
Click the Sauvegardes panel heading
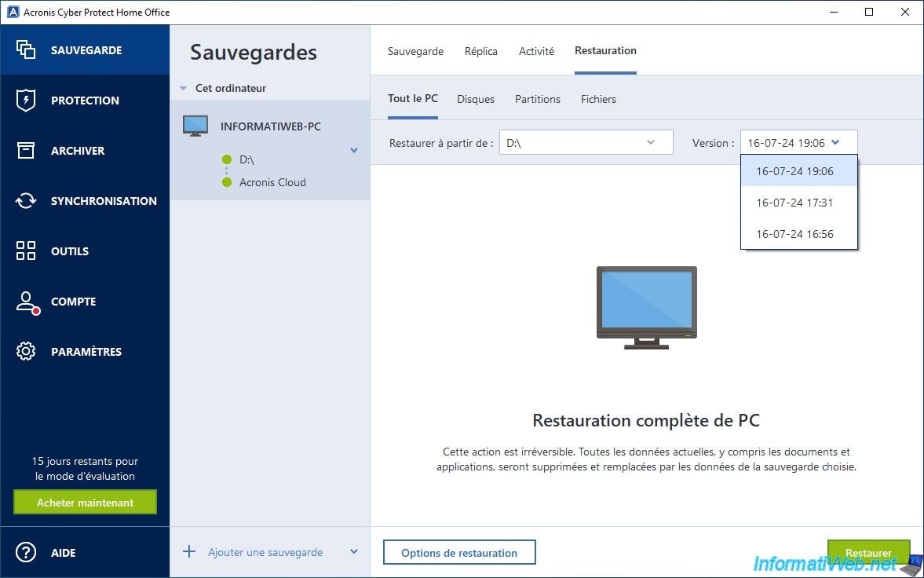(254, 52)
